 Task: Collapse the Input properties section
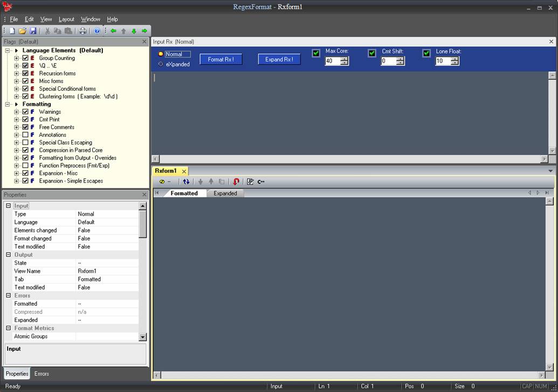(8, 206)
